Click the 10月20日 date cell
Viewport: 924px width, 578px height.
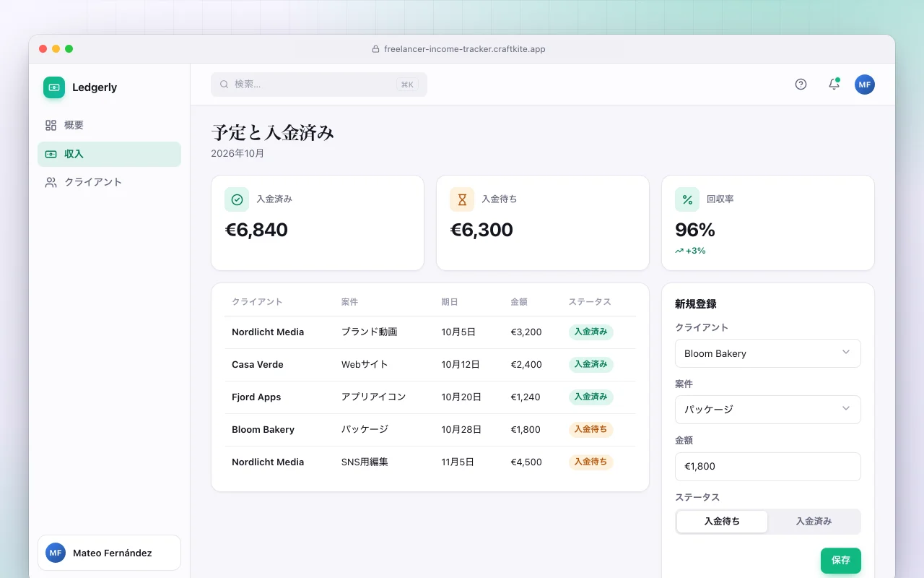tap(461, 397)
